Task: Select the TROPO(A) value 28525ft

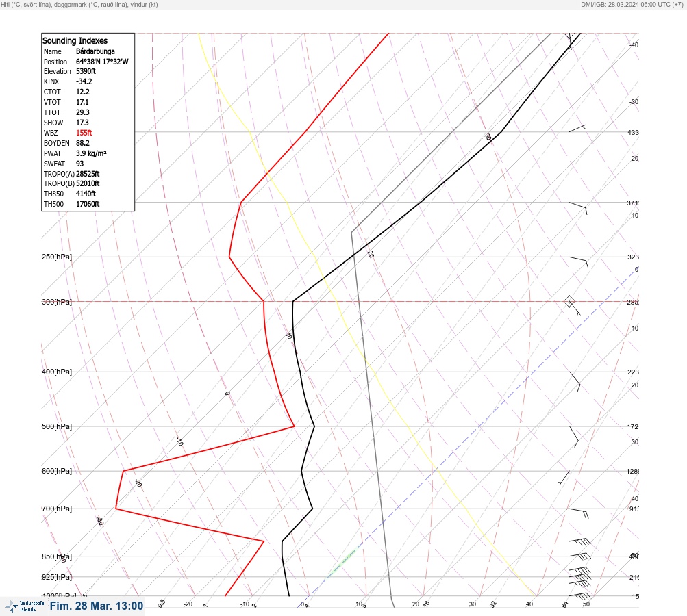Action: 88,174
